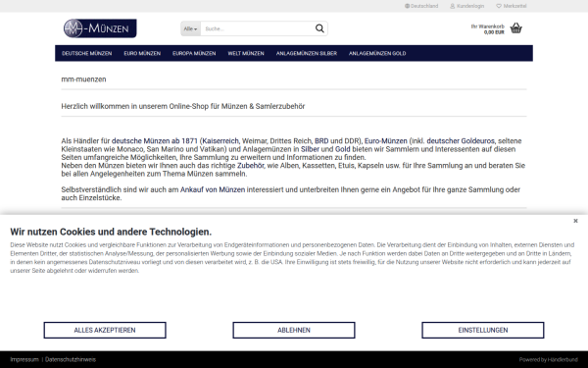Follow the Ankauf von Münzen link
Viewport: 588px width, 368px height.
click(x=213, y=189)
